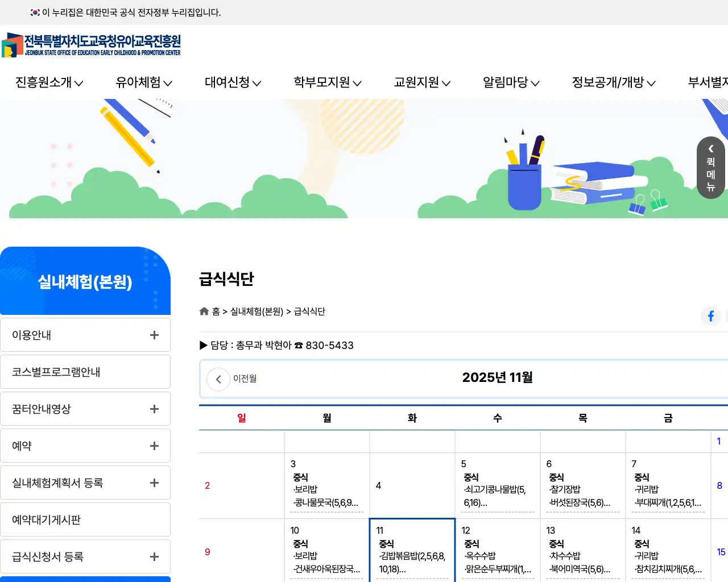Click the 이전월 previous month arrow
The height and width of the screenshot is (582, 728).
(x=218, y=379)
